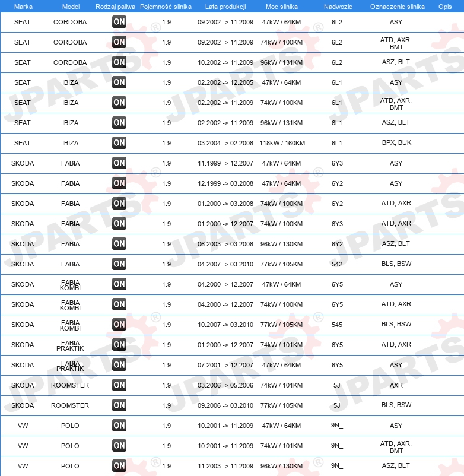The image size is (464, 476).
Task: Click the ON icon for SEAT IBIZA 96kW / 131KM
Action: 119,123
